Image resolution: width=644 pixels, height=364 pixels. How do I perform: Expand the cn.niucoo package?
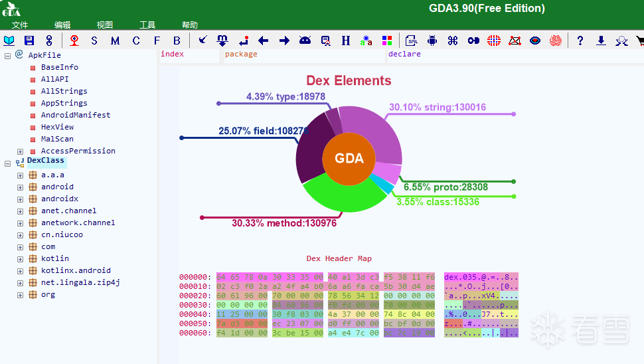(x=20, y=235)
